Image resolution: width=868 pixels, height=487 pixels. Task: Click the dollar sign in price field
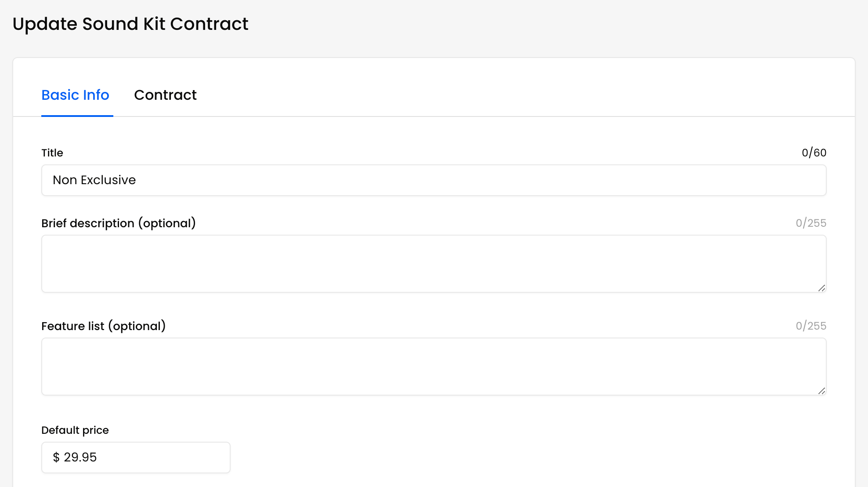[56, 458]
